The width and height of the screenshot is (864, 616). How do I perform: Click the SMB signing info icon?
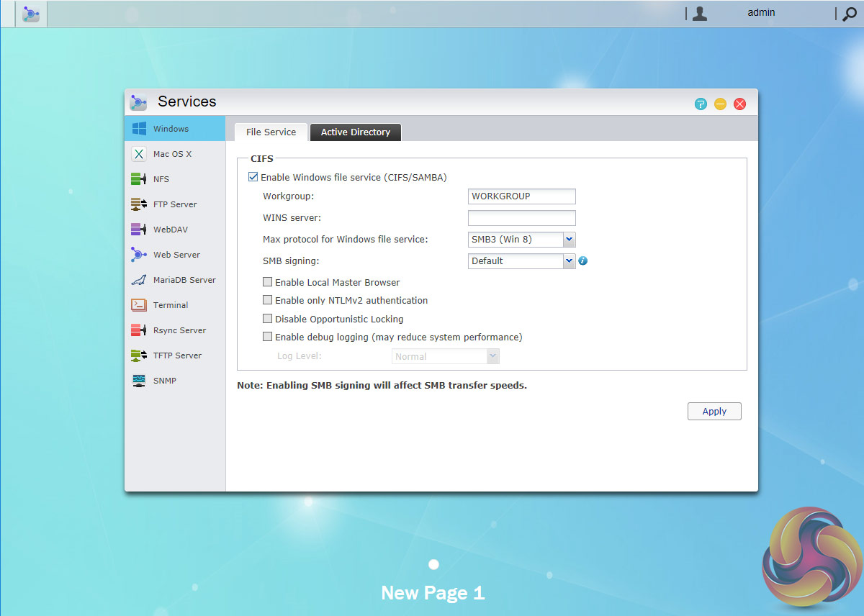click(583, 261)
